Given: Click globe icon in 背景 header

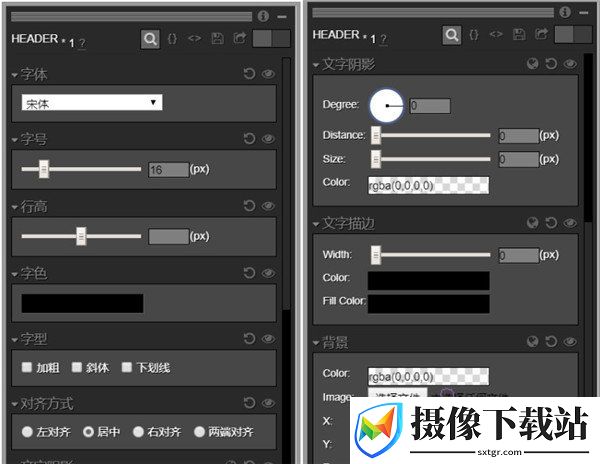Looking at the screenshot, I should click(x=533, y=342).
